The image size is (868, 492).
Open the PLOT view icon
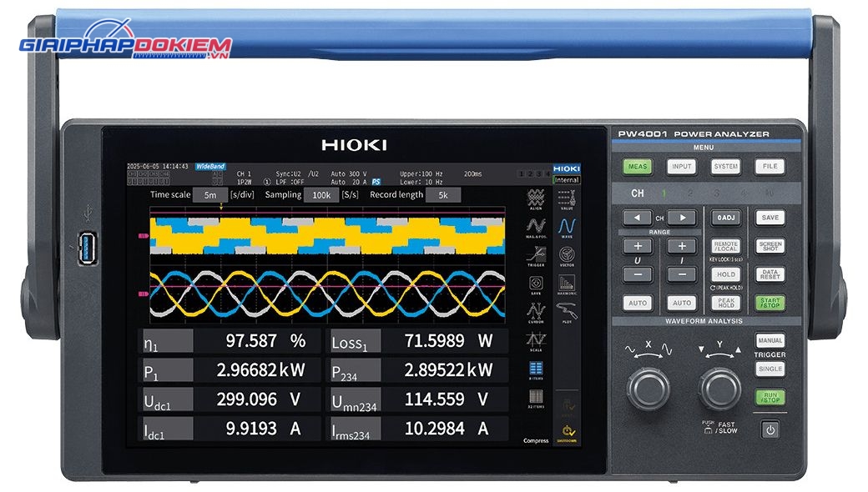point(567,313)
